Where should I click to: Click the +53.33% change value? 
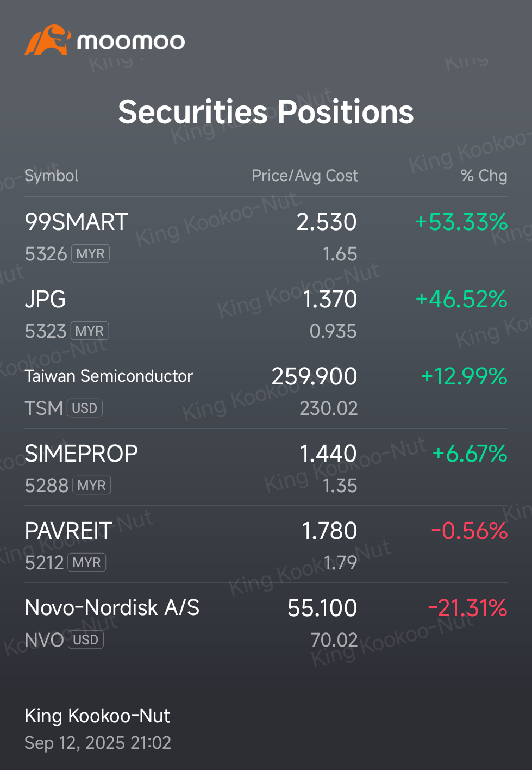pos(461,222)
